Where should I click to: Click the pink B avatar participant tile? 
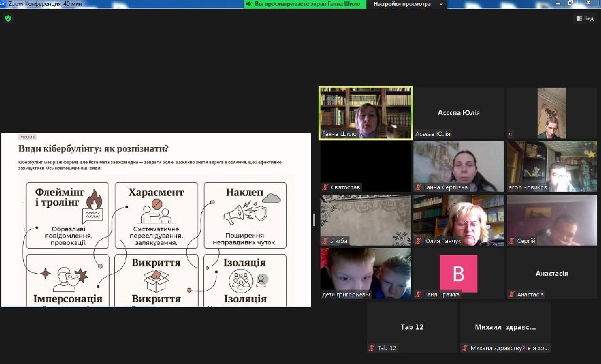pyautogui.click(x=458, y=273)
